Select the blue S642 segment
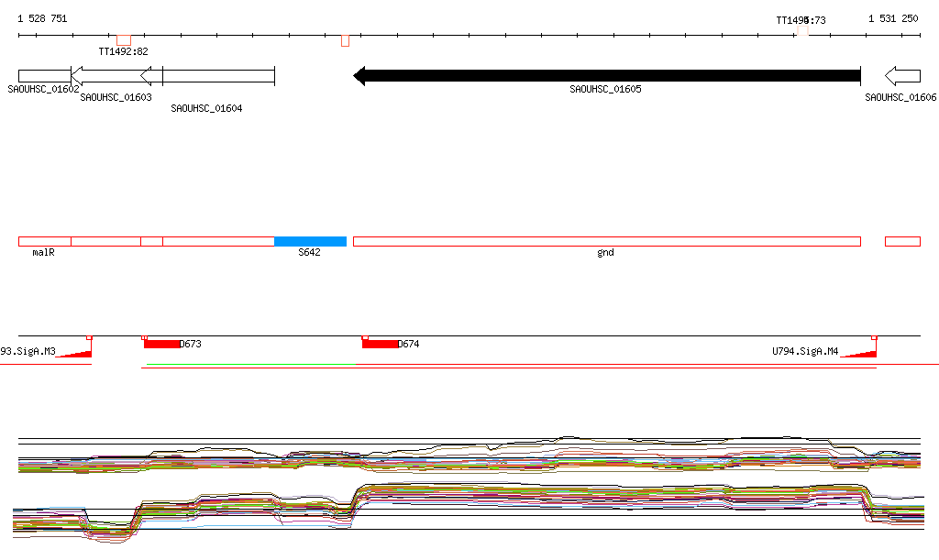 pos(310,241)
